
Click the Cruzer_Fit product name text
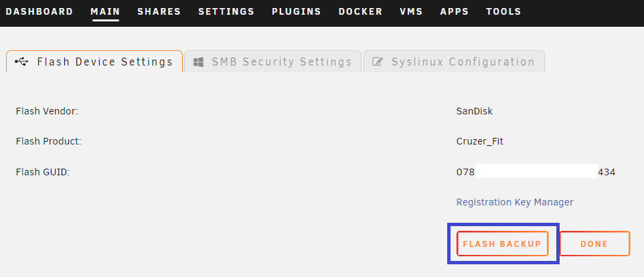pyautogui.click(x=480, y=142)
